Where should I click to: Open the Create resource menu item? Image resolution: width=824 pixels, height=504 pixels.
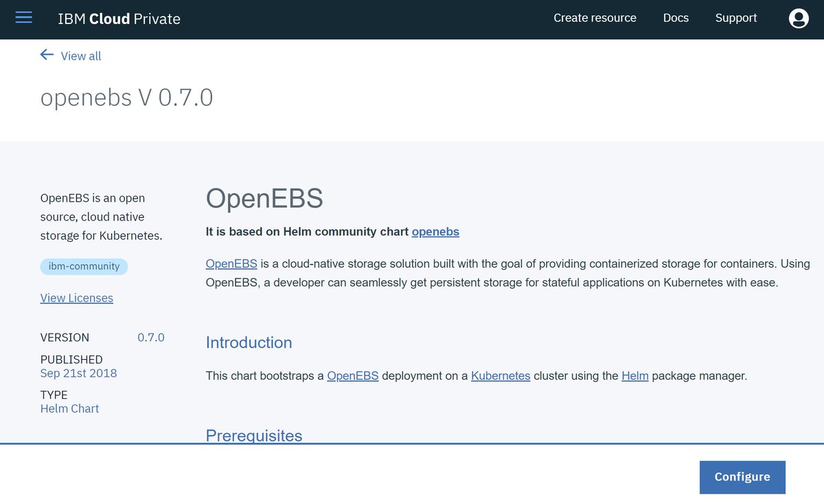click(x=595, y=18)
